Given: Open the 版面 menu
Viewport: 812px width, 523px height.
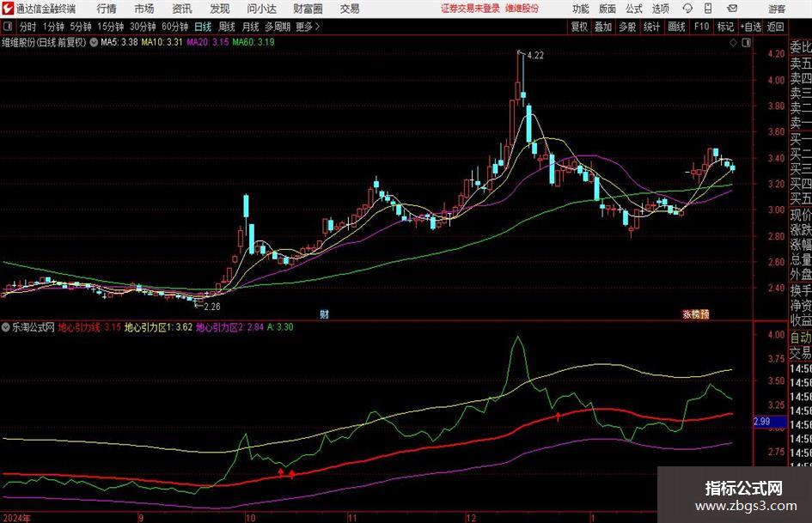Looking at the screenshot, I should (x=607, y=9).
